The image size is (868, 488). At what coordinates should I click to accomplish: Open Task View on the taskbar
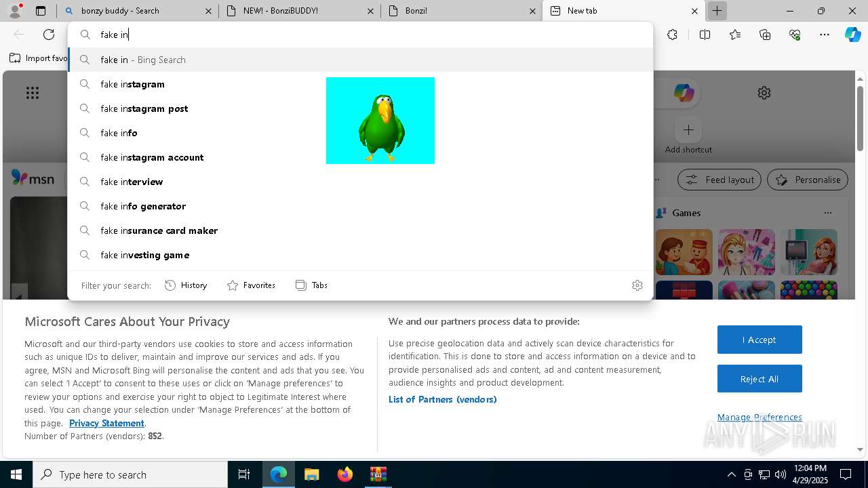point(244,474)
